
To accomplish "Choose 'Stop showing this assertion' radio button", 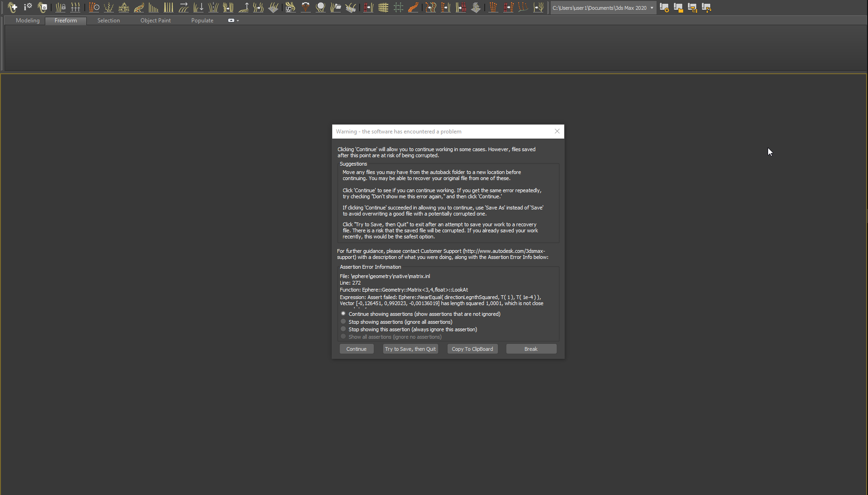I will [x=343, y=329].
